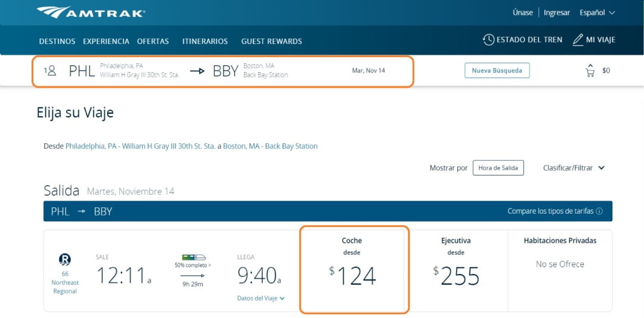Click Hora de Salida button
The width and height of the screenshot is (644, 318).
(x=498, y=168)
